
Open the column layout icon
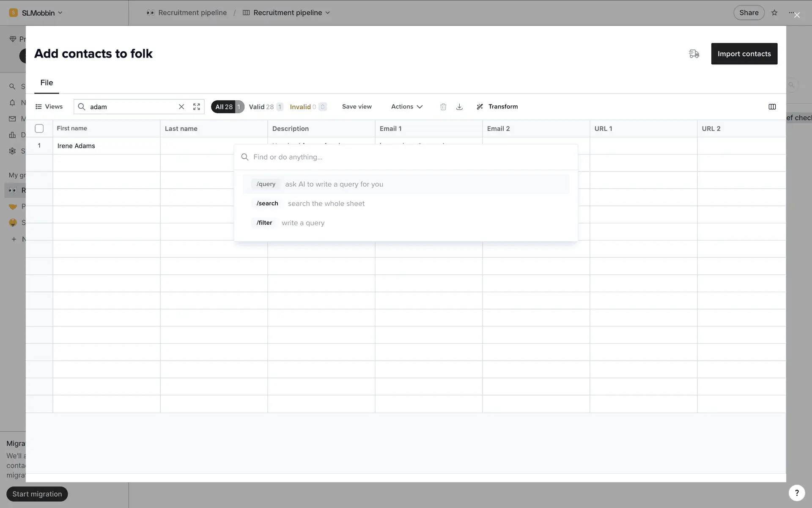pos(772,107)
